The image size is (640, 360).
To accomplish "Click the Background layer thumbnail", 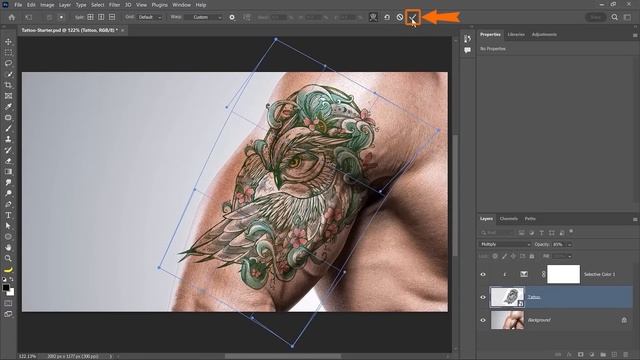I will click(x=507, y=320).
